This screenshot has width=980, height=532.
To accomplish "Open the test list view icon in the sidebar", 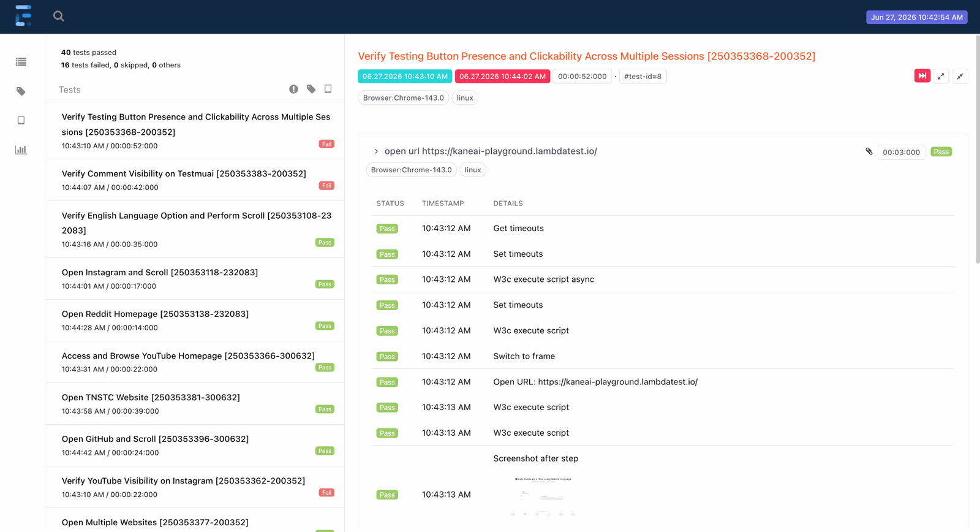I will 21,62.
